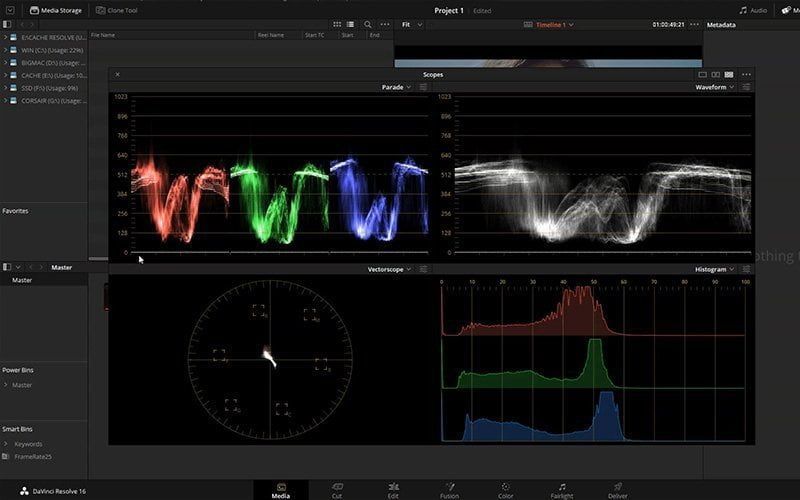This screenshot has height=500, width=800.
Task: Expand the E:\CACHE RESOLVE drive
Action: [x=5, y=37]
